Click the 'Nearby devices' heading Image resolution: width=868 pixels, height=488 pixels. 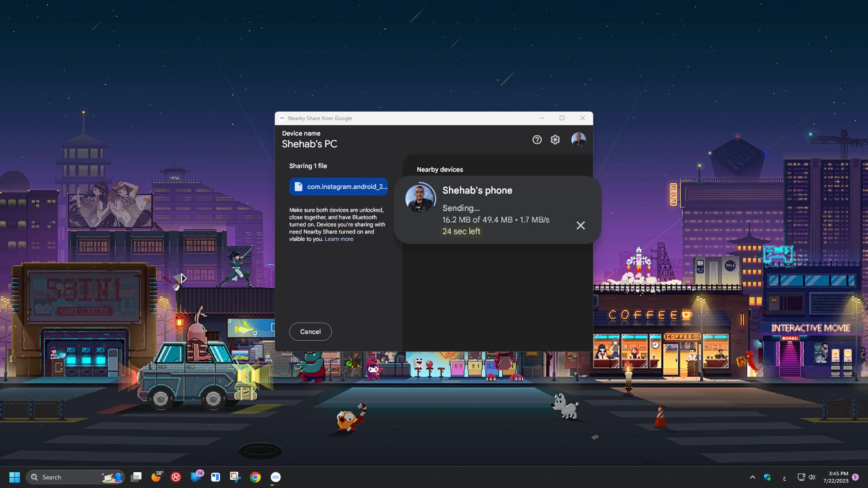[440, 169]
